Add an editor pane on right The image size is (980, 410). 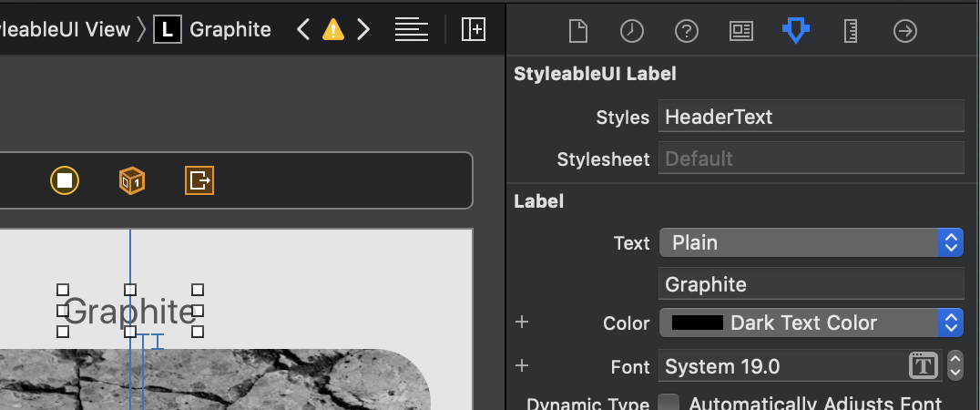[473, 30]
